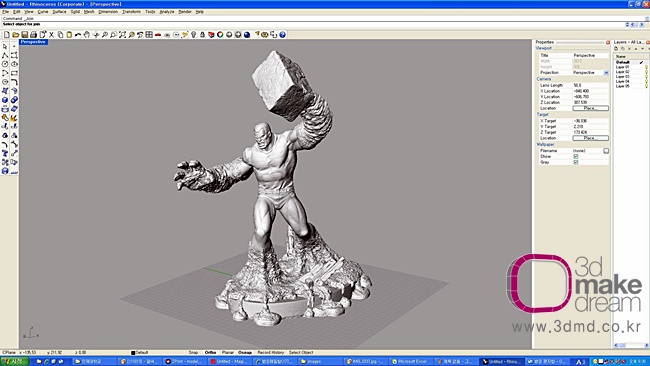This screenshot has height=366, width=650.
Task: Toggle Osnap in the status bar
Action: [x=245, y=352]
